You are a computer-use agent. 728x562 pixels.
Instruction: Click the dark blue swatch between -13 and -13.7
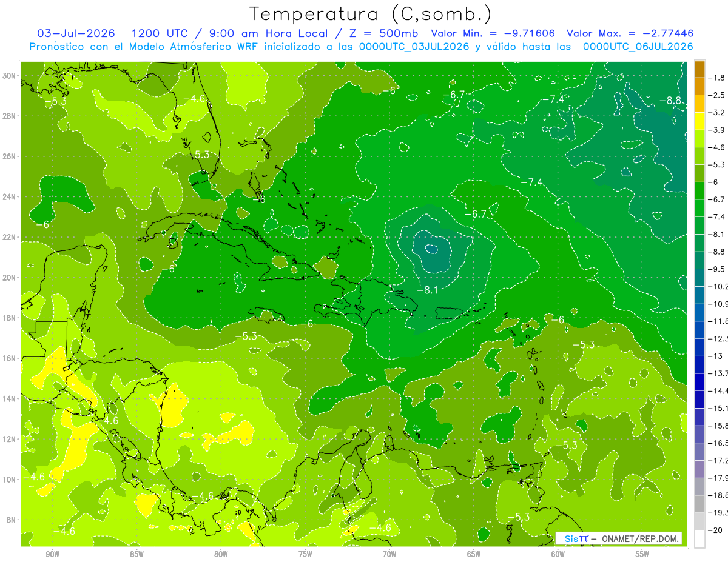(x=699, y=364)
